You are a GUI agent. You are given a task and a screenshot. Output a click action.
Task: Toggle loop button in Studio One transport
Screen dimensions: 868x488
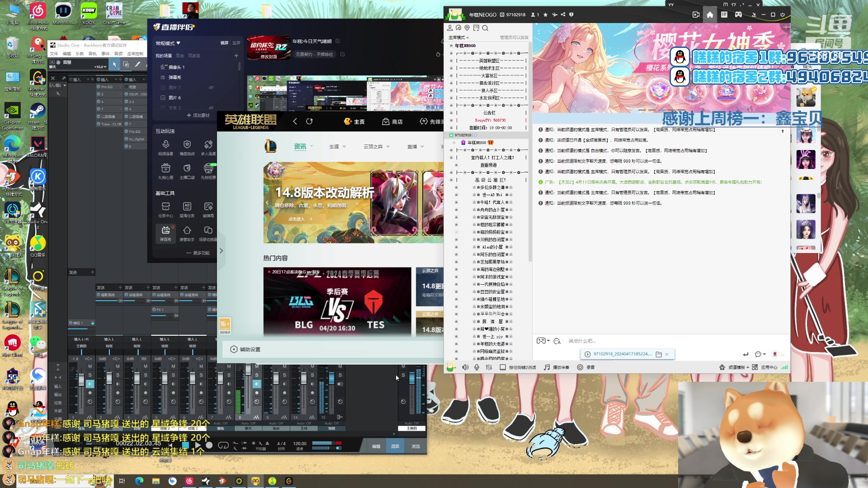point(223,446)
